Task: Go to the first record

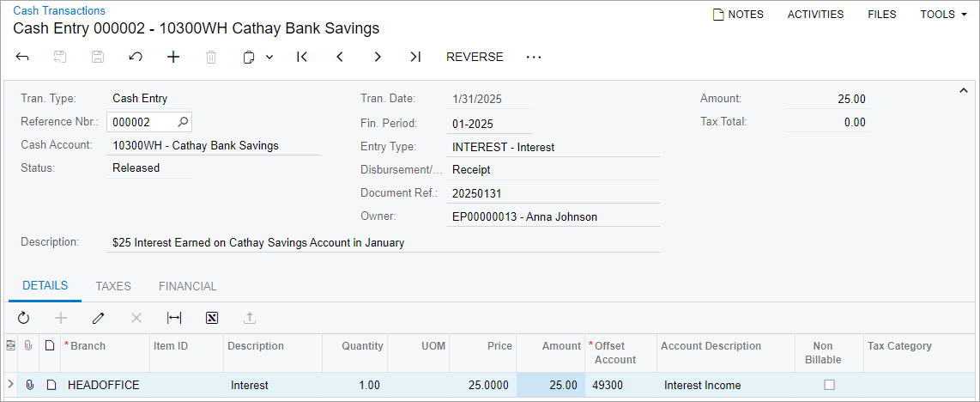Action: tap(302, 57)
